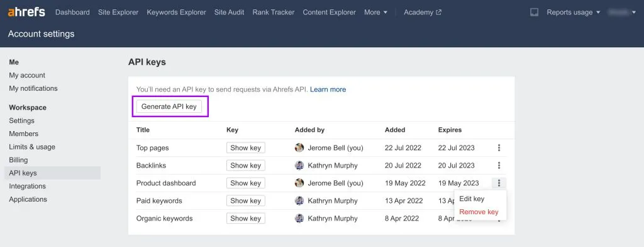Click Jerome Bell (you) name in Top pages row
The image size is (644, 247).
tap(336, 148)
